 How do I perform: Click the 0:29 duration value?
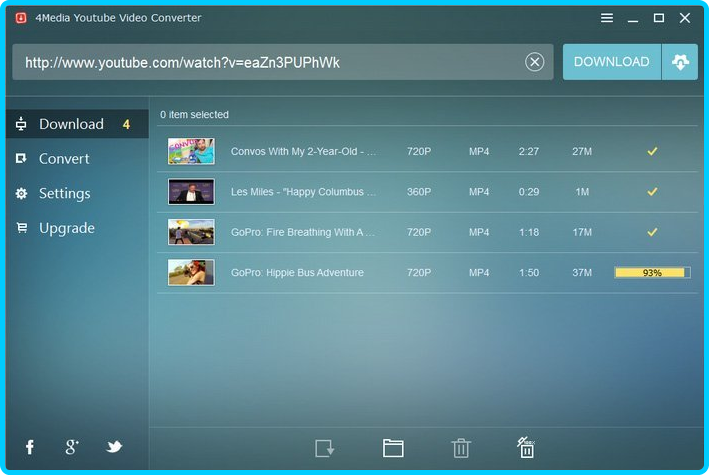coord(529,192)
